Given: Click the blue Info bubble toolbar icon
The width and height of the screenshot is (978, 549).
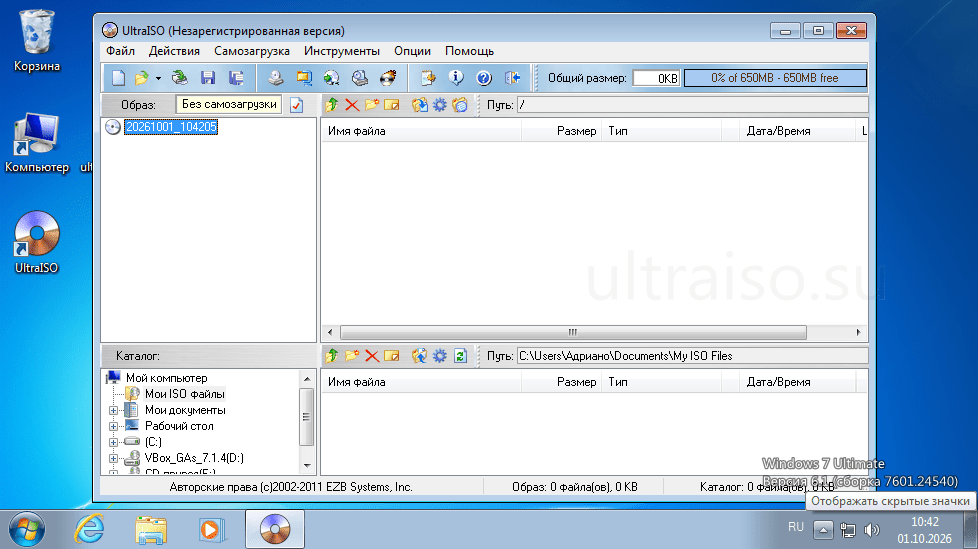Looking at the screenshot, I should coord(457,78).
